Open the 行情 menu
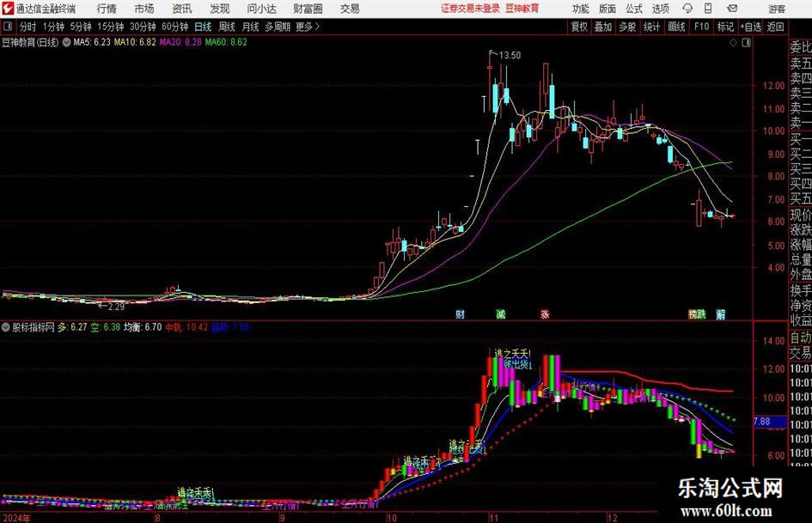812x523 pixels. [x=107, y=9]
